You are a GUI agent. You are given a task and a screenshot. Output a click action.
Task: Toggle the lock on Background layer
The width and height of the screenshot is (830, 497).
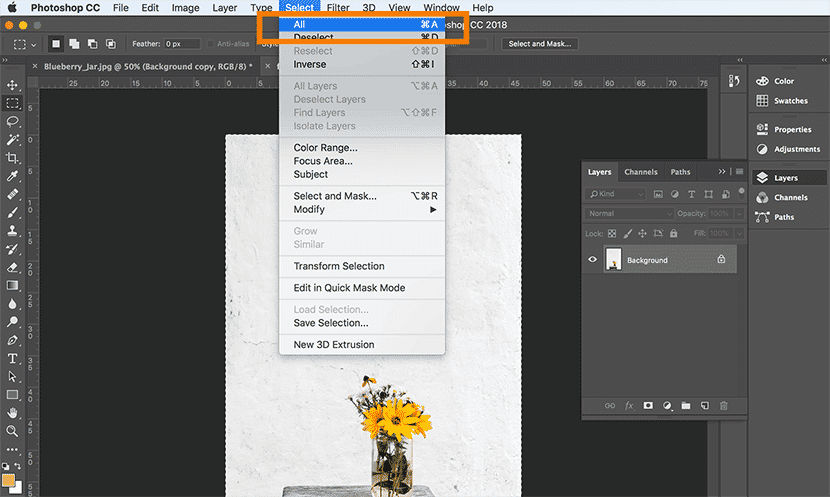click(x=721, y=260)
